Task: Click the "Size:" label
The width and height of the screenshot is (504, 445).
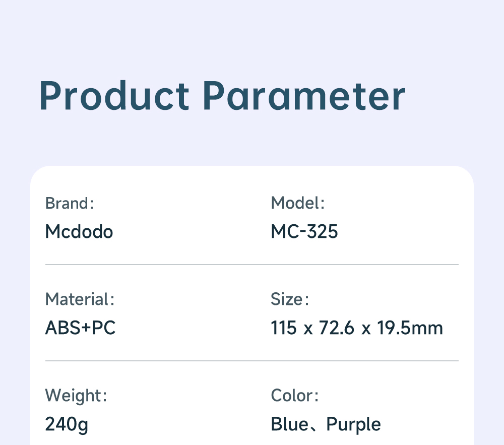Action: pyautogui.click(x=289, y=299)
